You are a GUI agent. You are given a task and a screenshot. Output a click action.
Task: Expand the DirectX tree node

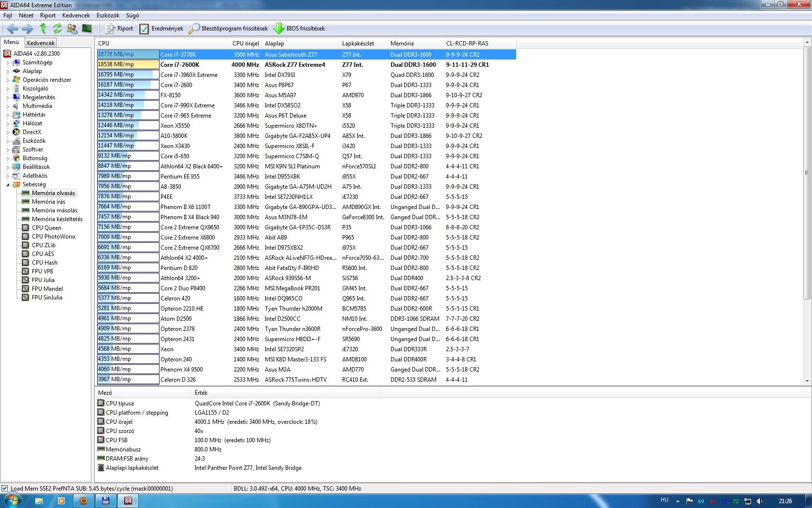(x=8, y=133)
